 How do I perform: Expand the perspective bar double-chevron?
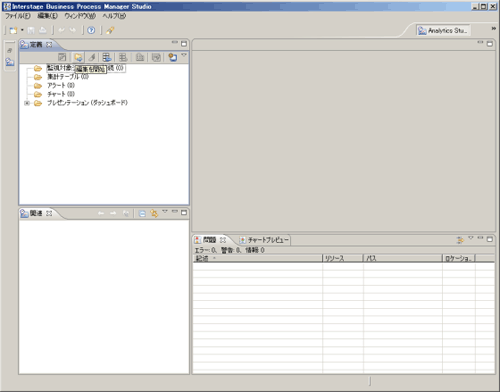[493, 29]
